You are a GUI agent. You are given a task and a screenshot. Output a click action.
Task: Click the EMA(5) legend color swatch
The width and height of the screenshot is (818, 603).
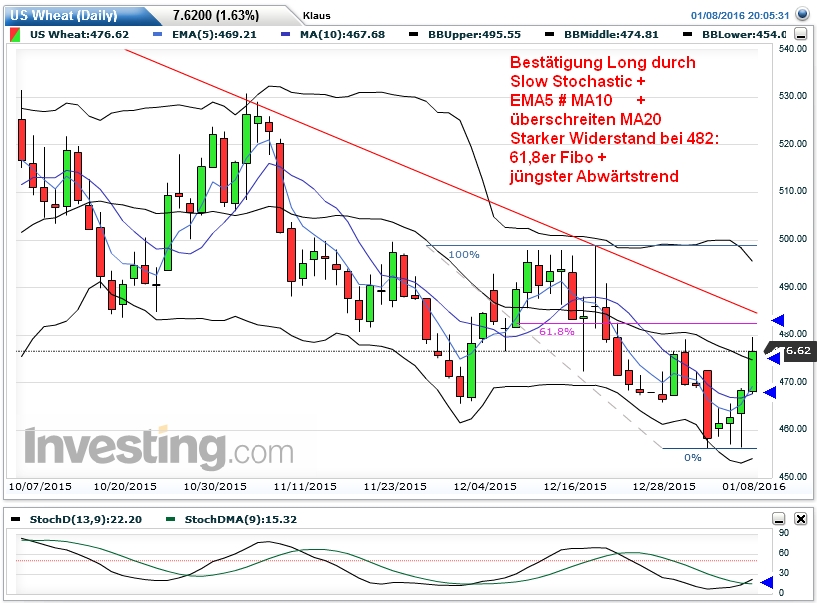pos(158,34)
